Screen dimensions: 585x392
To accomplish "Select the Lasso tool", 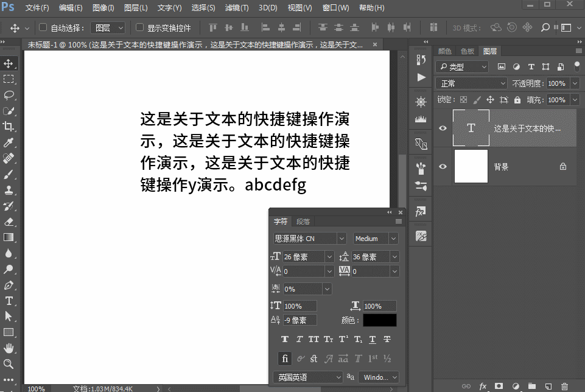I will (x=9, y=94).
